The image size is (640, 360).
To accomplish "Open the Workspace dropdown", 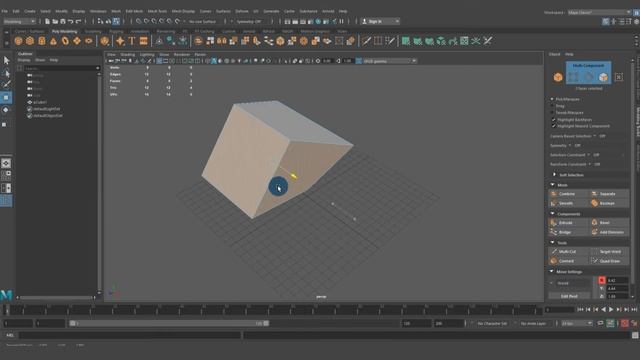I will [x=600, y=12].
